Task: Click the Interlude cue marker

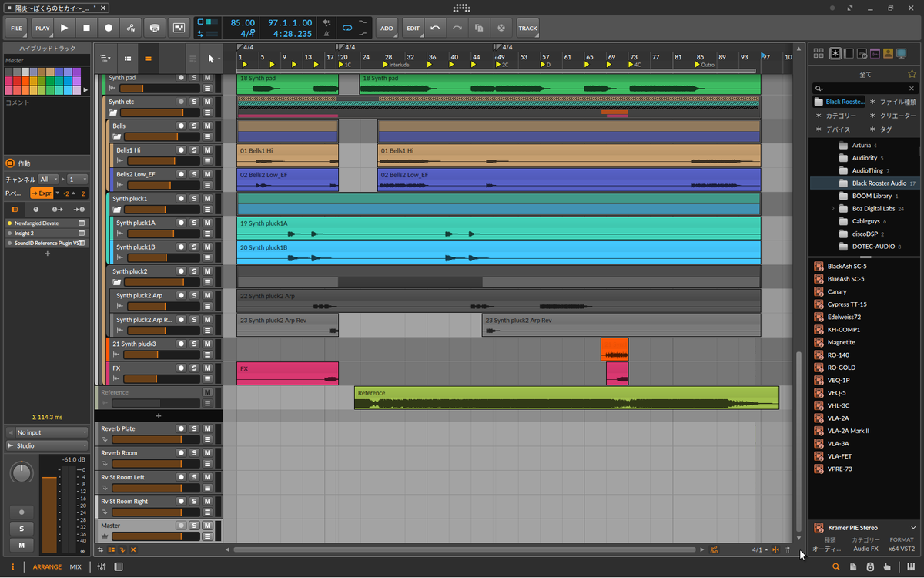Action: (397, 66)
